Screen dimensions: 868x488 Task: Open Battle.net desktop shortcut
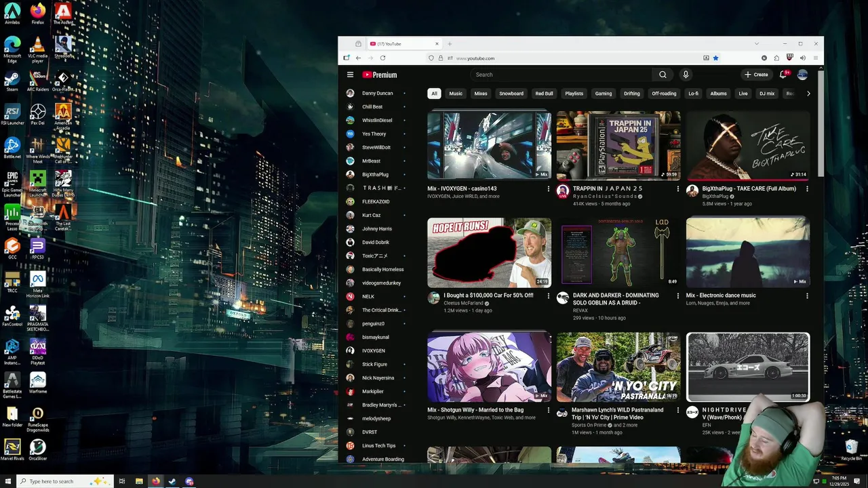(x=12, y=148)
